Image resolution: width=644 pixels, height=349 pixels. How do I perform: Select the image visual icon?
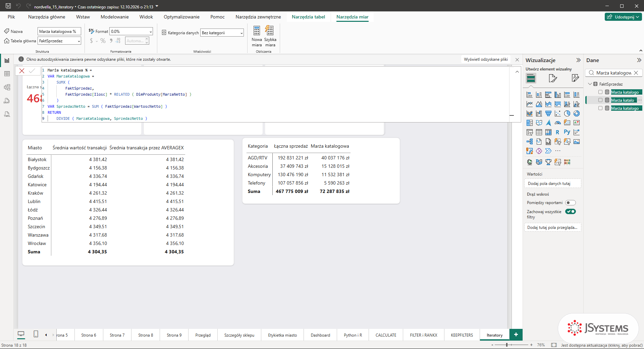[x=577, y=142]
